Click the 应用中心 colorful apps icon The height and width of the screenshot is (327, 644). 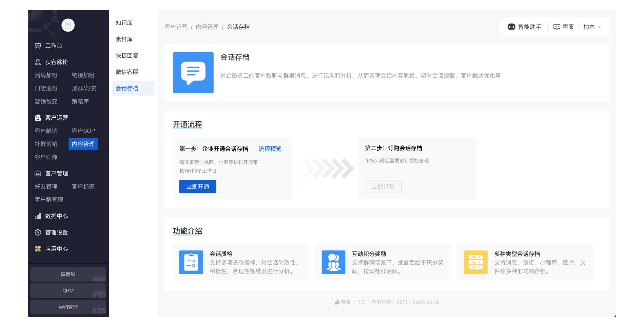click(x=38, y=249)
